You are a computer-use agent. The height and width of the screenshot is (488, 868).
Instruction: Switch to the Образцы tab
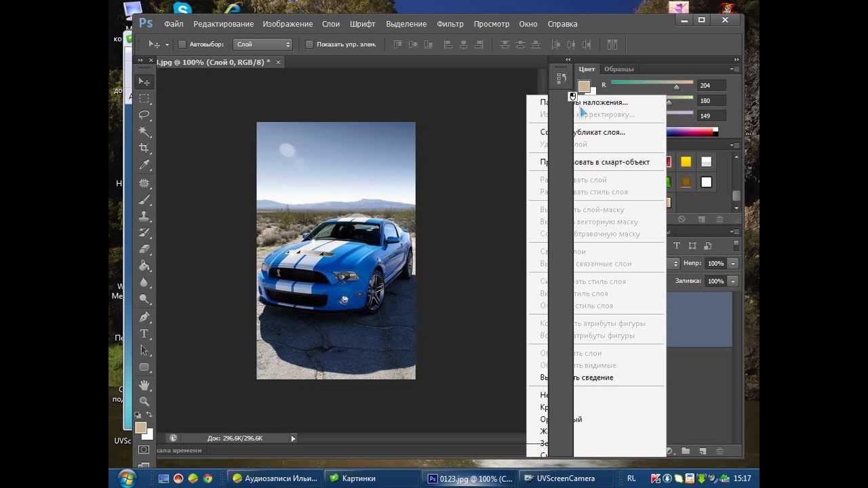(x=618, y=69)
